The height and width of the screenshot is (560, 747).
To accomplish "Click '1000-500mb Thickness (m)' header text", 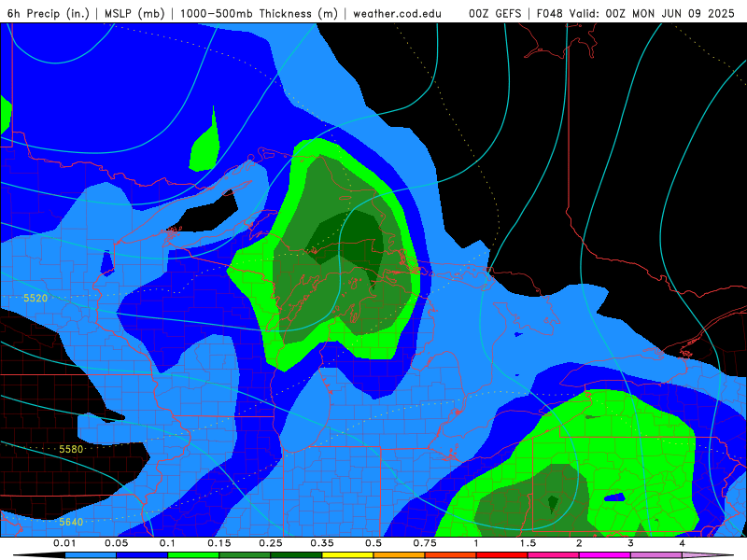I will pyautogui.click(x=259, y=13).
